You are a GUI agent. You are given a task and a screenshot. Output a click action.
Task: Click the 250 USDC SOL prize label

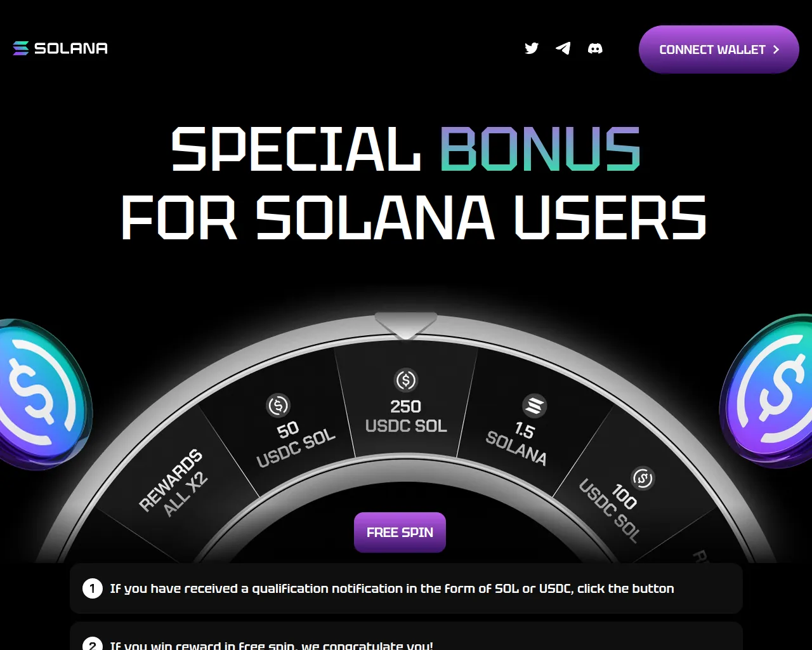click(406, 416)
